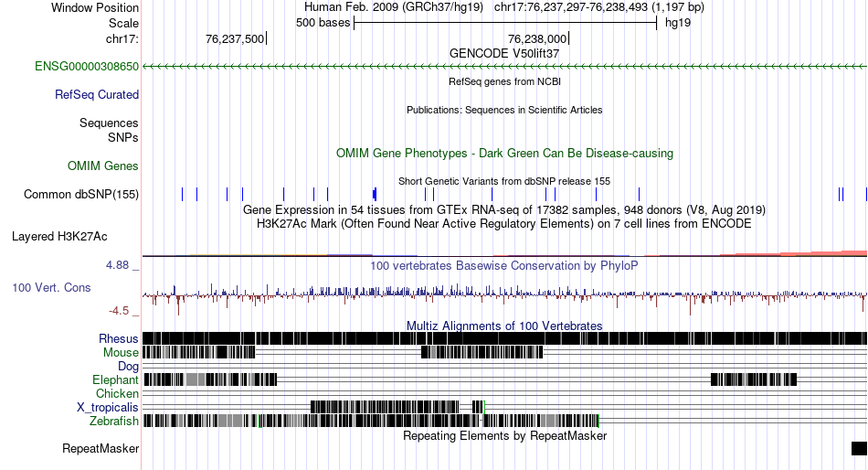Click the OMIM Genes track label
This screenshot has height=470, width=868.
click(x=103, y=166)
